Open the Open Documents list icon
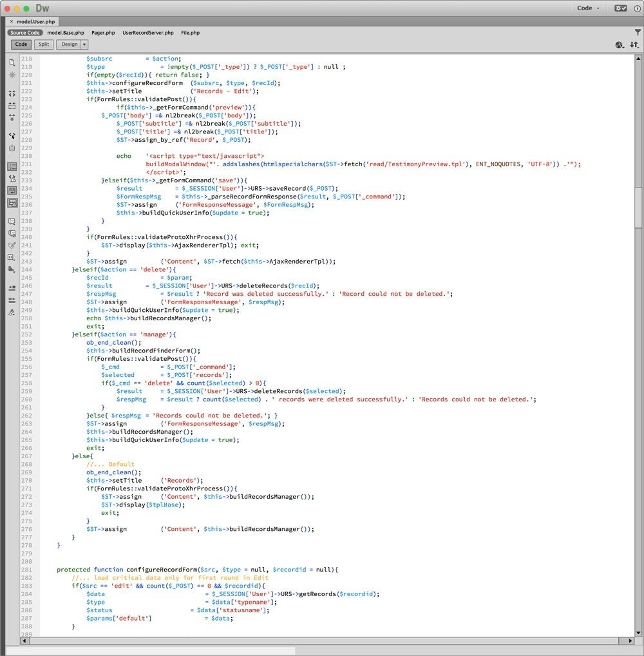 tap(12, 63)
